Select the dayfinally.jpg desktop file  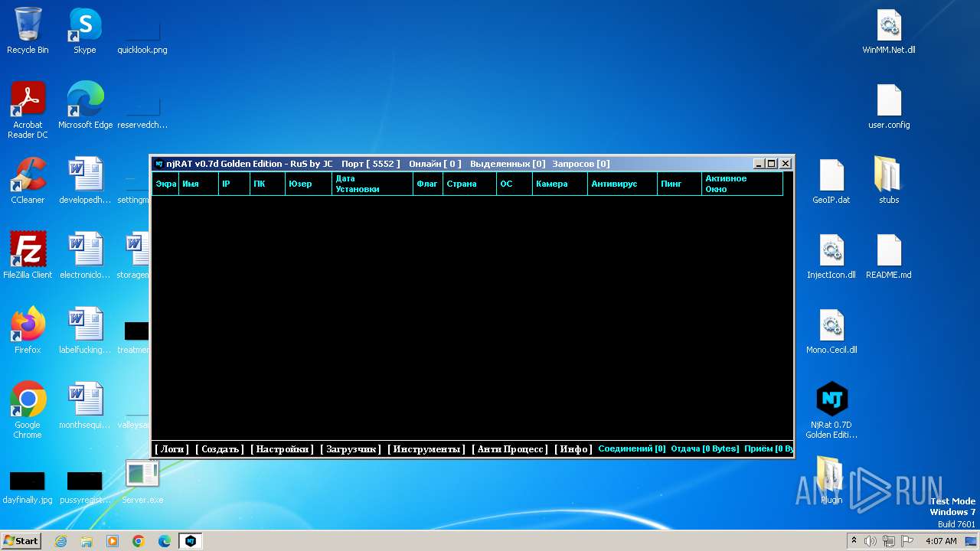28,487
